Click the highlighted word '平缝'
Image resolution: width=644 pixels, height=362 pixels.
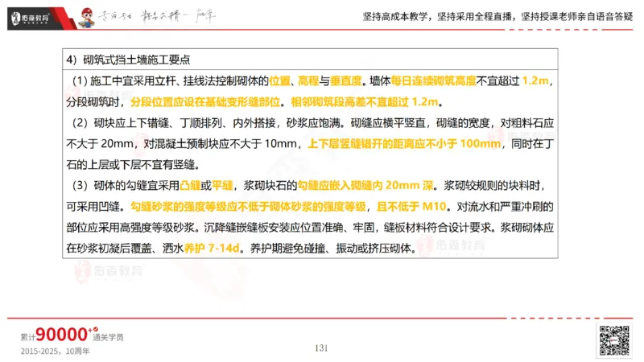click(222, 186)
